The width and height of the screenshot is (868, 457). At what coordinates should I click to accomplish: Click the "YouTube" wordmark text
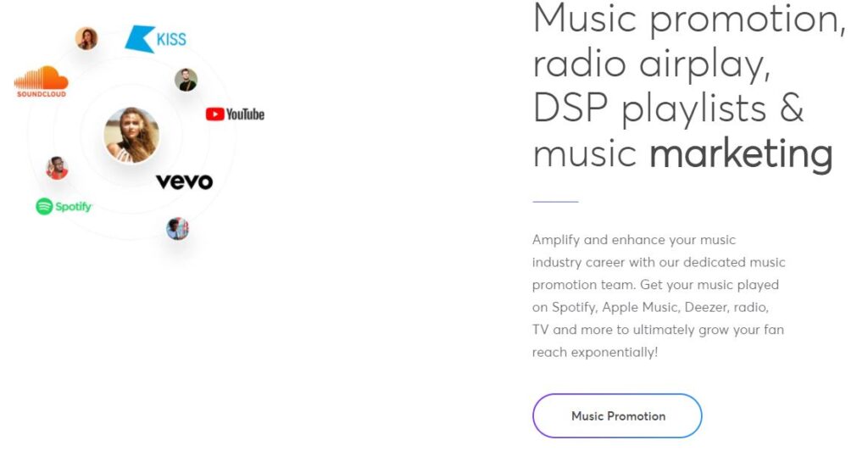coord(245,114)
